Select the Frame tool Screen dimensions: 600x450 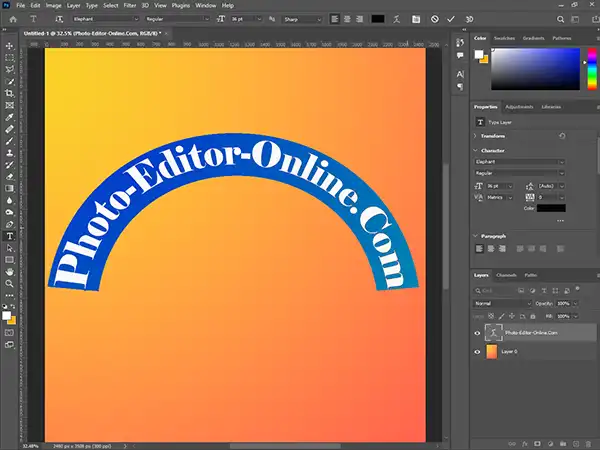point(10,105)
